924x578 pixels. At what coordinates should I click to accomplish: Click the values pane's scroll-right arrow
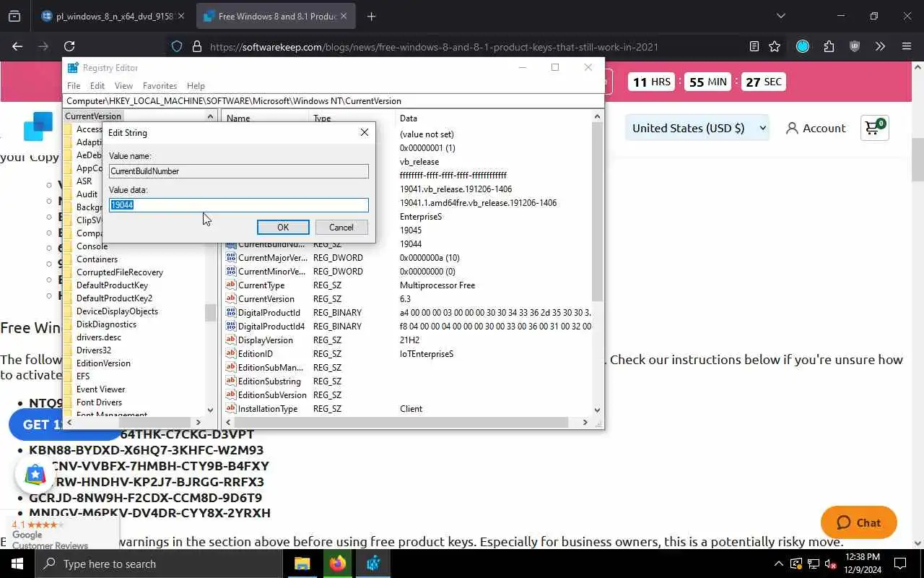tap(585, 422)
